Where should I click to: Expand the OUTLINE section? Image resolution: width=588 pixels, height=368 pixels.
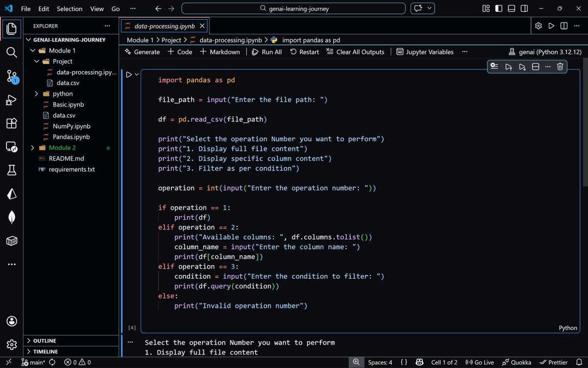(x=71, y=341)
